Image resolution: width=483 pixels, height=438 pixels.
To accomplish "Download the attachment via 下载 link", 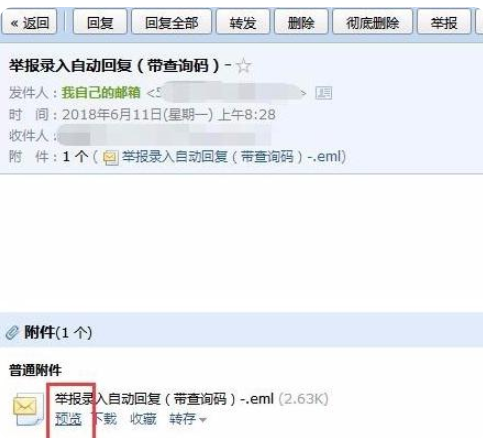I will tap(104, 419).
